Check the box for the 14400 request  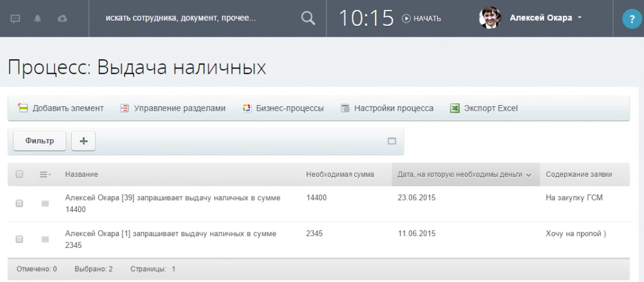[x=19, y=203]
